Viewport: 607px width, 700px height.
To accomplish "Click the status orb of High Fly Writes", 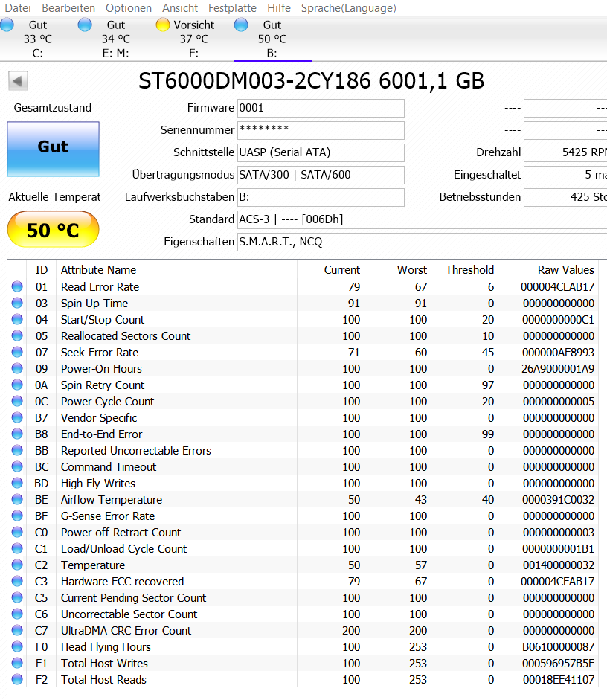I will (x=17, y=483).
